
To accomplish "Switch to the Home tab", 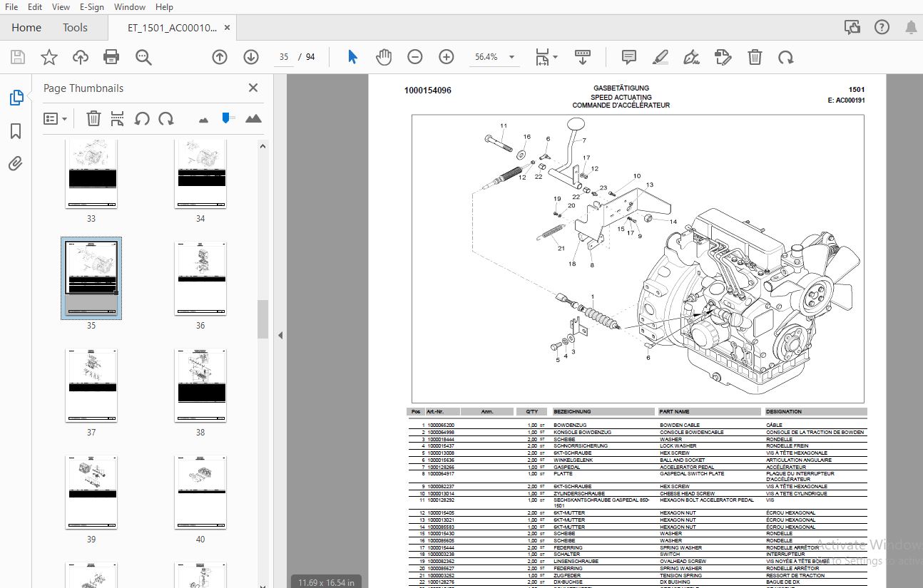I will point(26,28).
